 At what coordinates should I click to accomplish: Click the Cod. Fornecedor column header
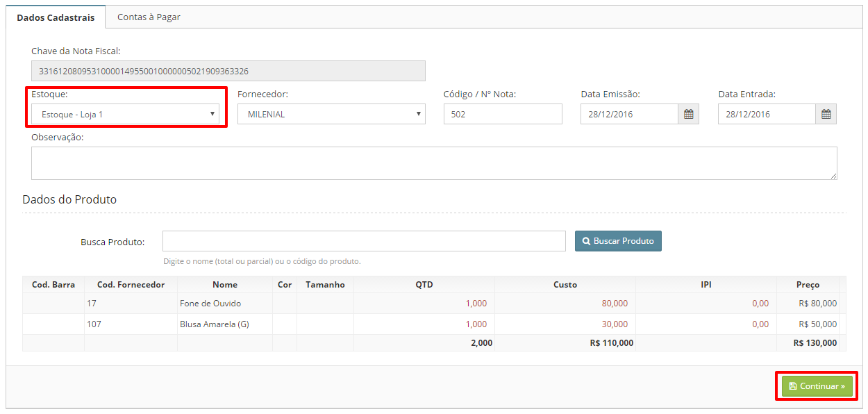[131, 285]
